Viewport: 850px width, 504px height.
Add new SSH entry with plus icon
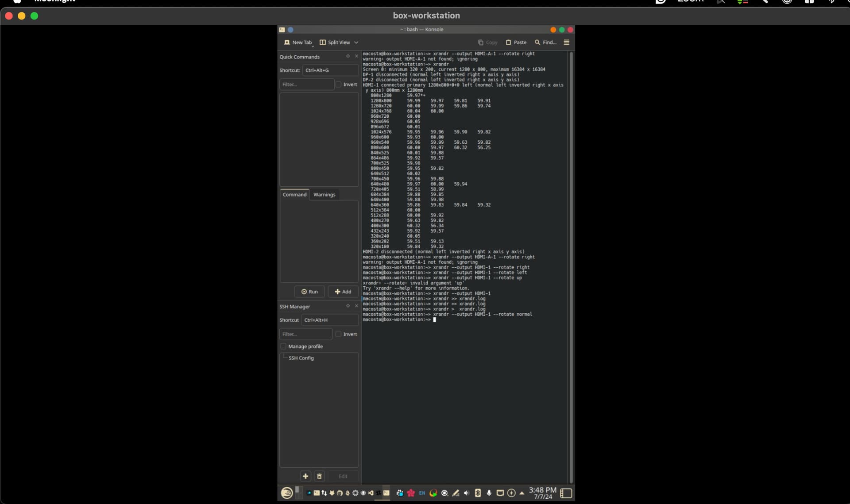pyautogui.click(x=305, y=476)
